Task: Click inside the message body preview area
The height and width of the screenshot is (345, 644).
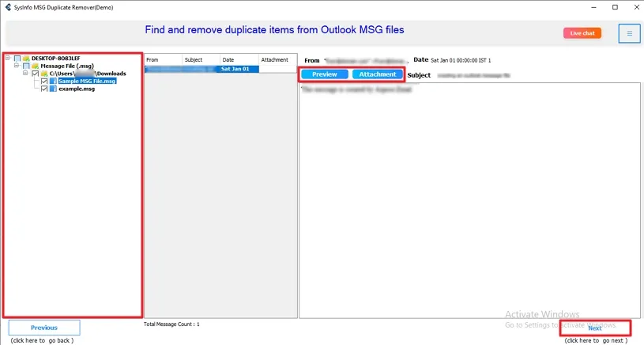Action: click(x=469, y=202)
